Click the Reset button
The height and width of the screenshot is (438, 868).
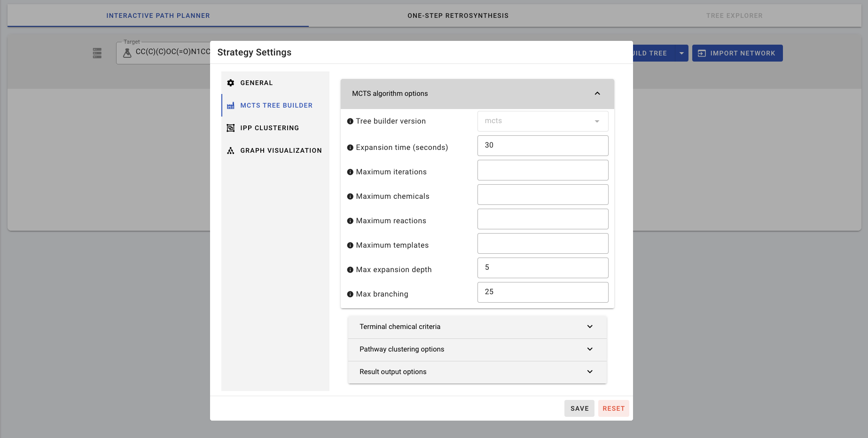coord(614,408)
